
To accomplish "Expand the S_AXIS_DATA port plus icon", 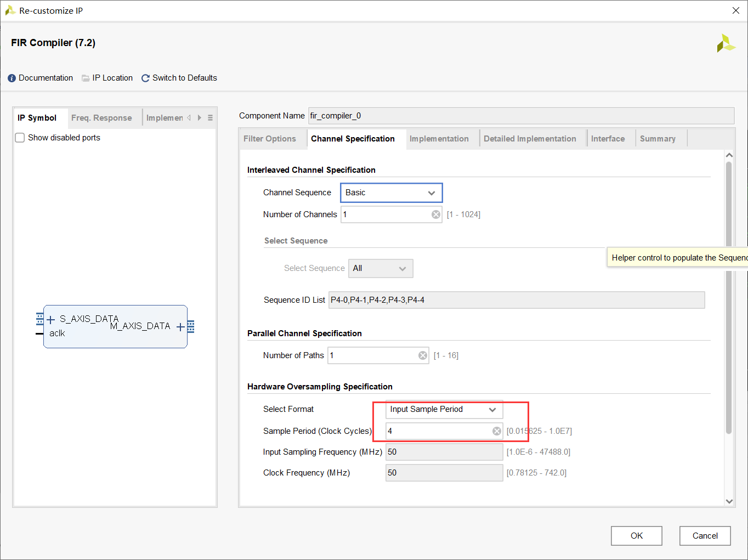I will pos(50,320).
